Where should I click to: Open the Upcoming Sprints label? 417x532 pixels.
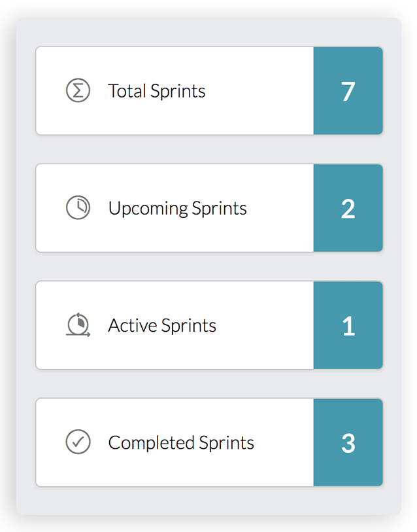(x=177, y=208)
